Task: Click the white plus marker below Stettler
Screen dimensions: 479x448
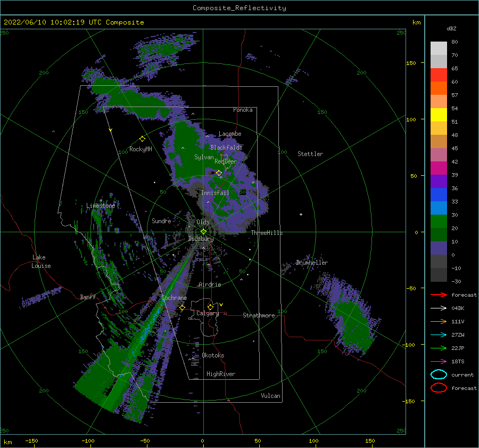Action: tap(301, 214)
